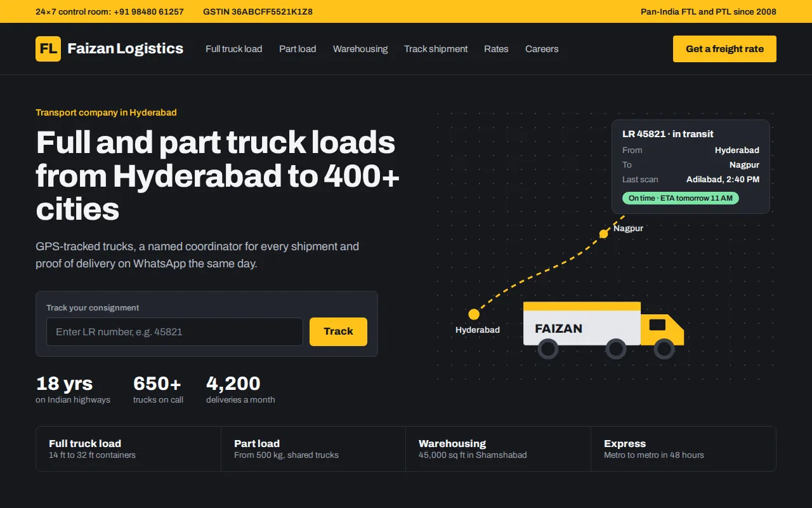Focus the Enter LR number input field
Viewport: 812px width, 508px height.
pyautogui.click(x=174, y=331)
